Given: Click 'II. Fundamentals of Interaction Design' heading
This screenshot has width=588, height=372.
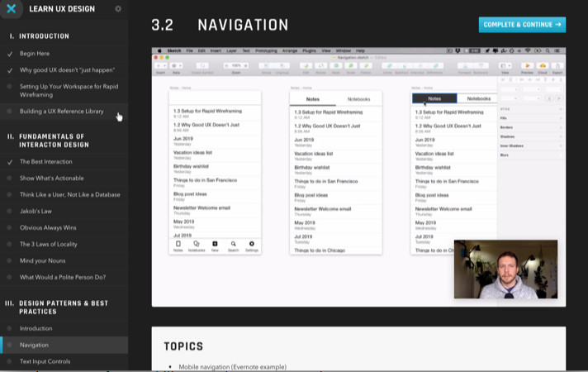Looking at the screenshot, I should pyautogui.click(x=49, y=141).
